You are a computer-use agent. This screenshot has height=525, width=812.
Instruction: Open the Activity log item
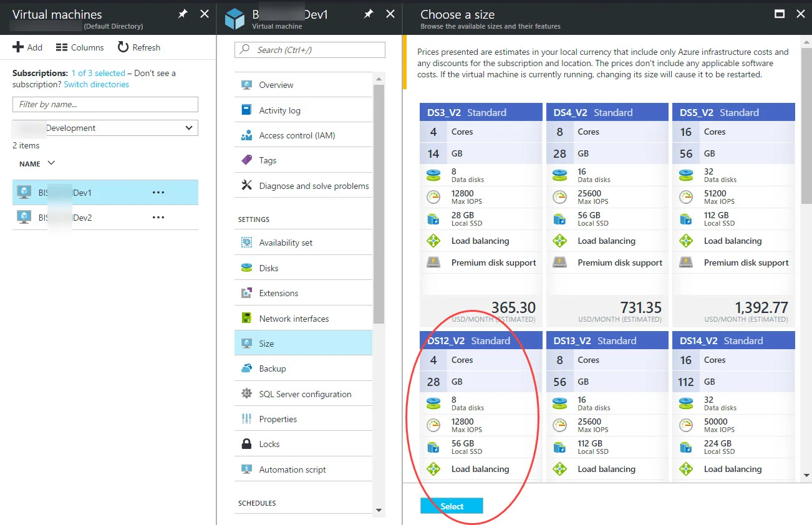pos(303,110)
